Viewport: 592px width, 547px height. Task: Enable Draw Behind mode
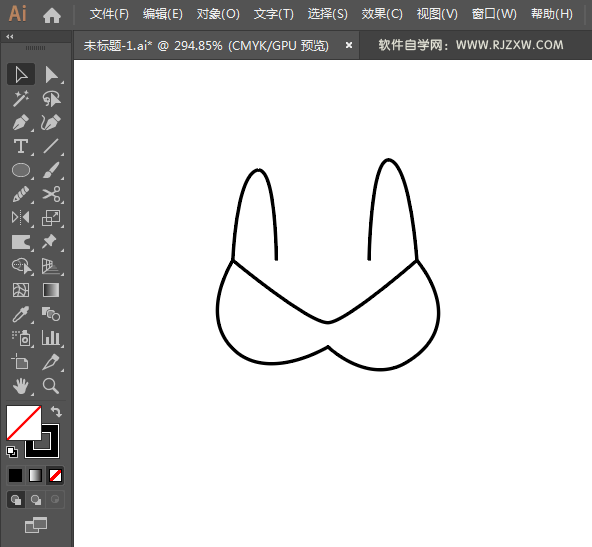pyautogui.click(x=36, y=500)
